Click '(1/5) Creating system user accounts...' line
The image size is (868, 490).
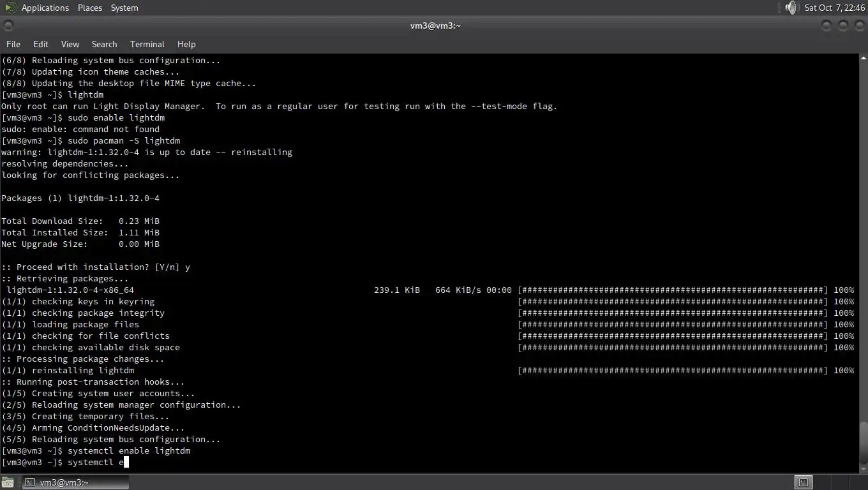point(98,393)
